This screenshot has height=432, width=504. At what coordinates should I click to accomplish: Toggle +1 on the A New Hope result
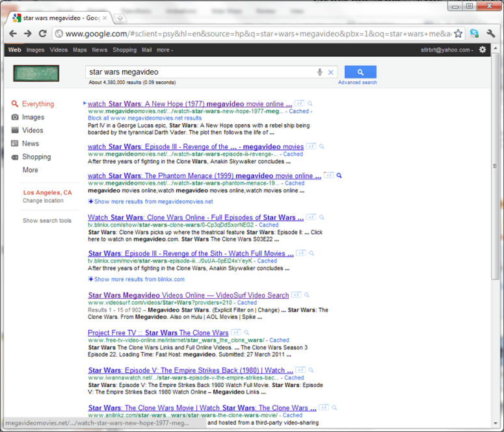tap(298, 103)
